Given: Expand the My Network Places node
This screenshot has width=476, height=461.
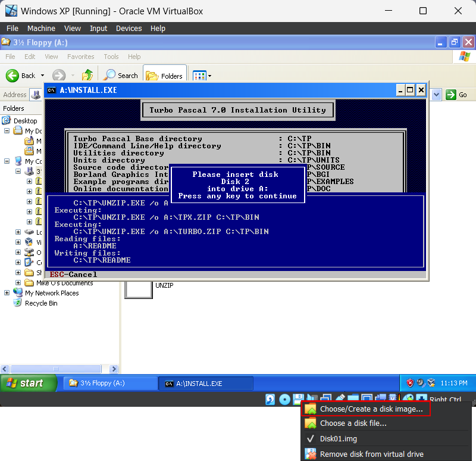Looking at the screenshot, I should (x=7, y=292).
